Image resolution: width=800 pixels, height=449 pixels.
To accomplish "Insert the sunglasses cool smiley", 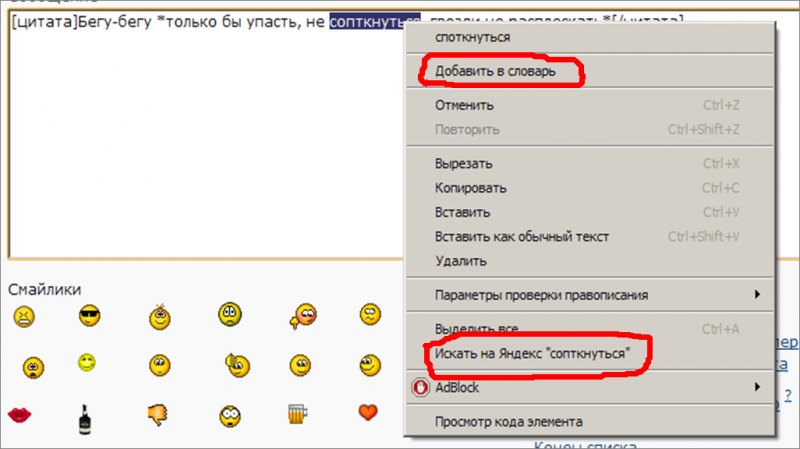I will pyautogui.click(x=91, y=317).
